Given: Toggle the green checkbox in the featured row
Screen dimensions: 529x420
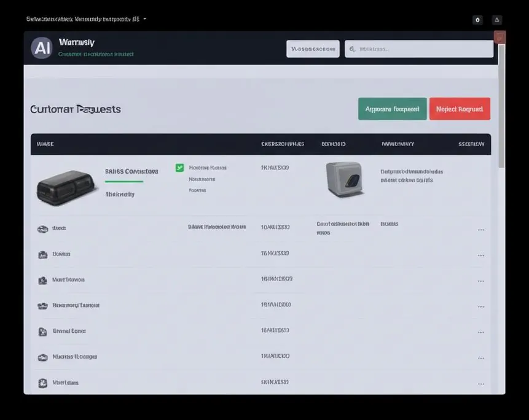Looking at the screenshot, I should (x=180, y=168).
